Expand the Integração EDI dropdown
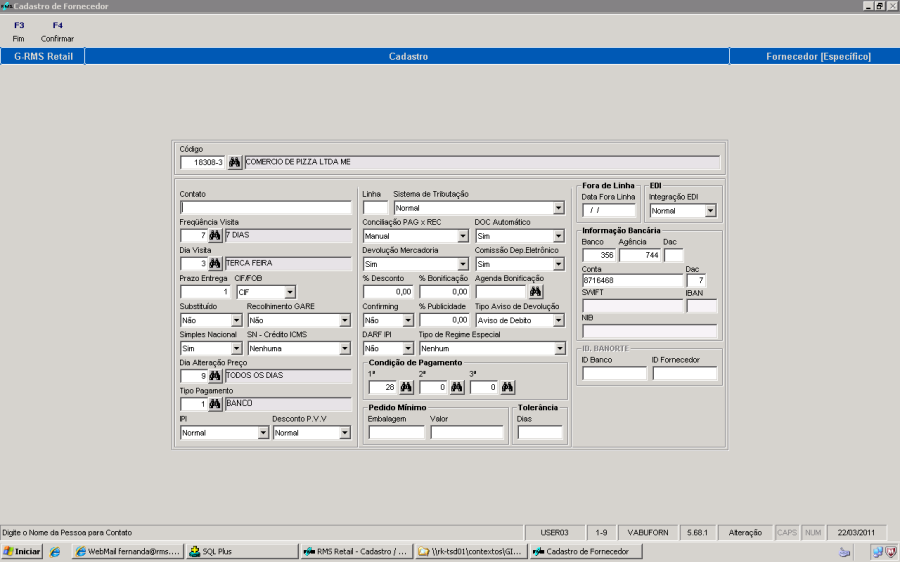Image resolution: width=900 pixels, height=562 pixels. [x=710, y=211]
